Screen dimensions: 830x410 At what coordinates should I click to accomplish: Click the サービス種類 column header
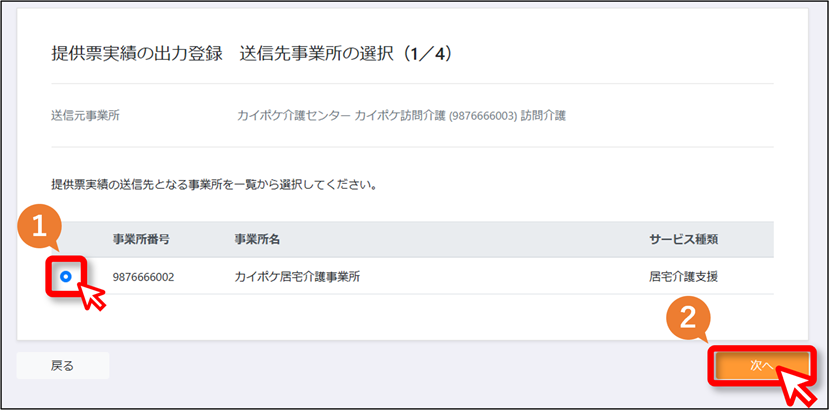pos(683,239)
